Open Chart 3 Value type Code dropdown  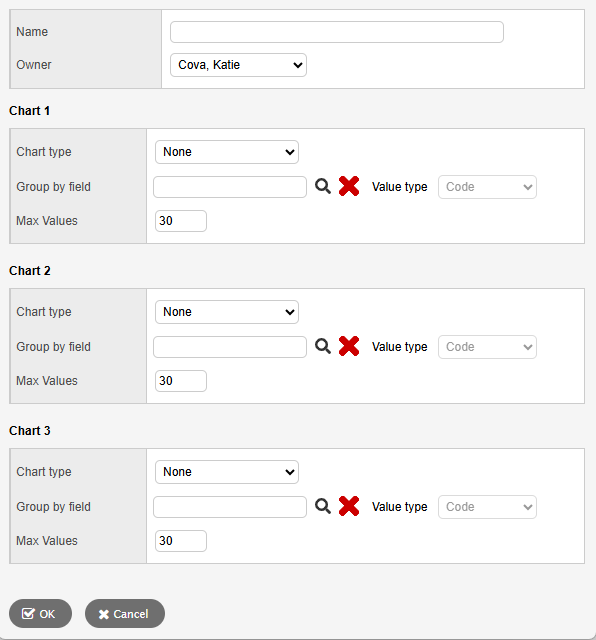(487, 507)
